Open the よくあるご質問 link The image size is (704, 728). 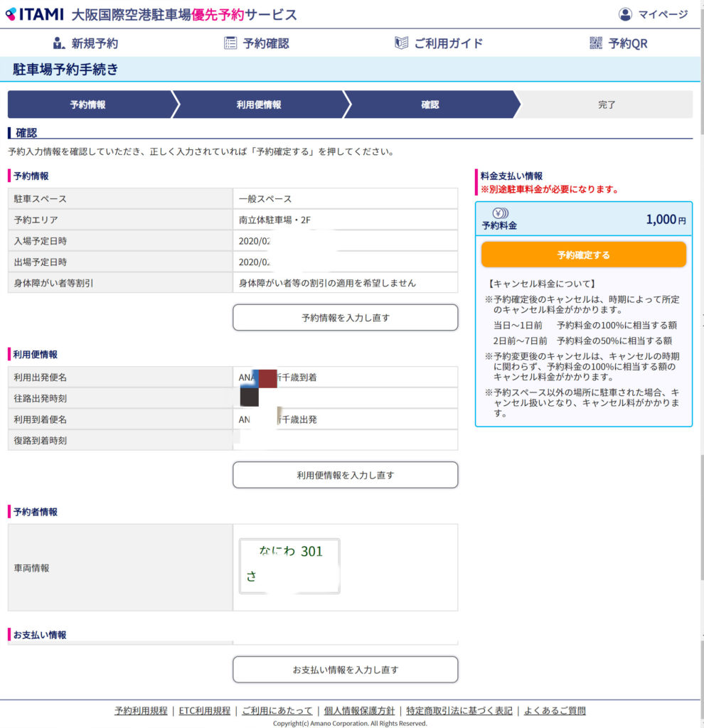[x=555, y=711]
